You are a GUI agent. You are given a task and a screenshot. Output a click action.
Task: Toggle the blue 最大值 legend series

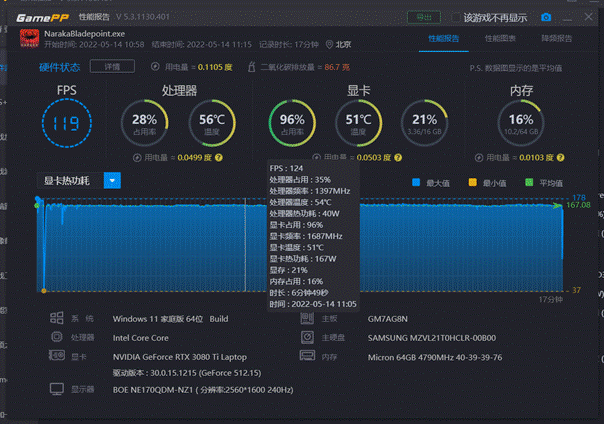(417, 182)
